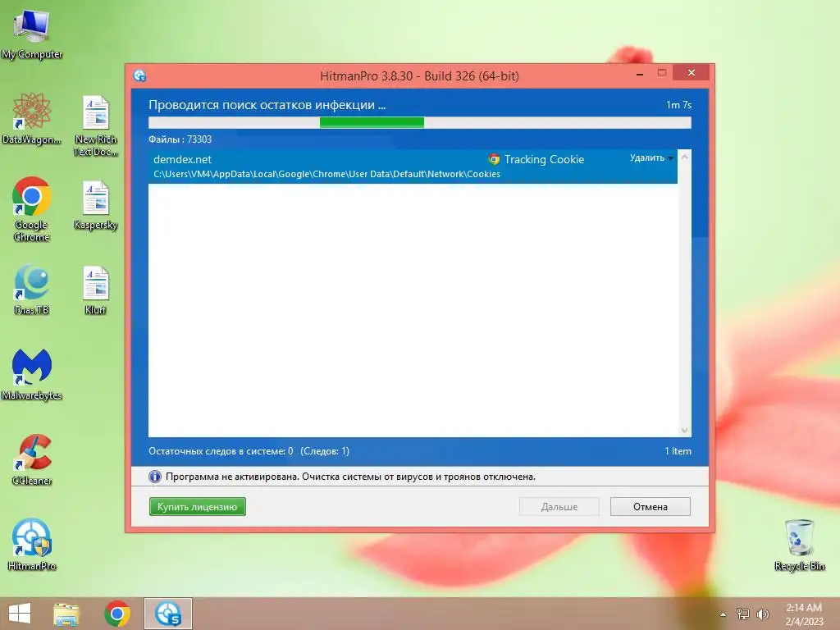Click the Проводится поиск остатков инфекции heading
The height and width of the screenshot is (630, 840).
point(267,105)
